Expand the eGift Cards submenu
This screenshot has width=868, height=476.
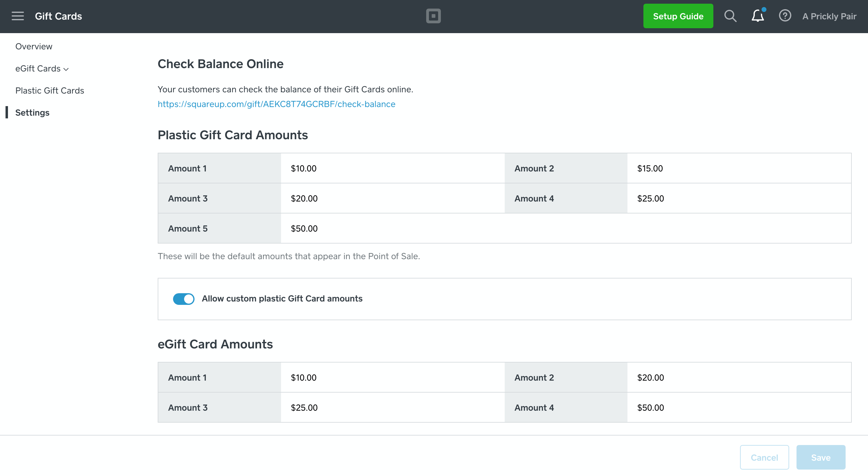pyautogui.click(x=42, y=69)
